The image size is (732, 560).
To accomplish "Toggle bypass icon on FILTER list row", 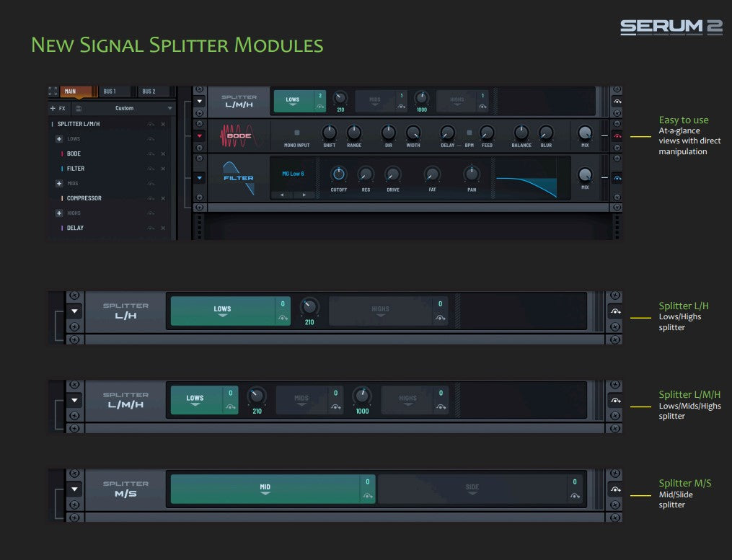I will point(151,169).
